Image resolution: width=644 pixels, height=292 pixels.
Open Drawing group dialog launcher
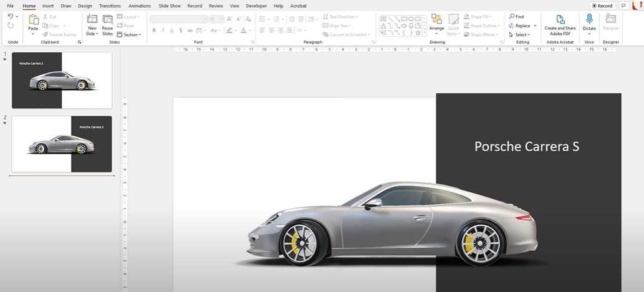click(502, 42)
